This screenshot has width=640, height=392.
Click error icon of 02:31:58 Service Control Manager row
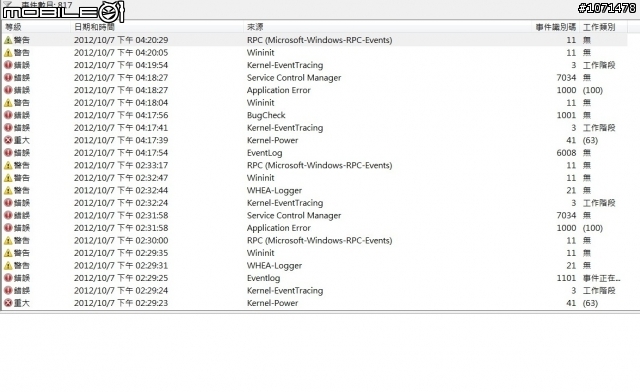pyautogui.click(x=8, y=215)
